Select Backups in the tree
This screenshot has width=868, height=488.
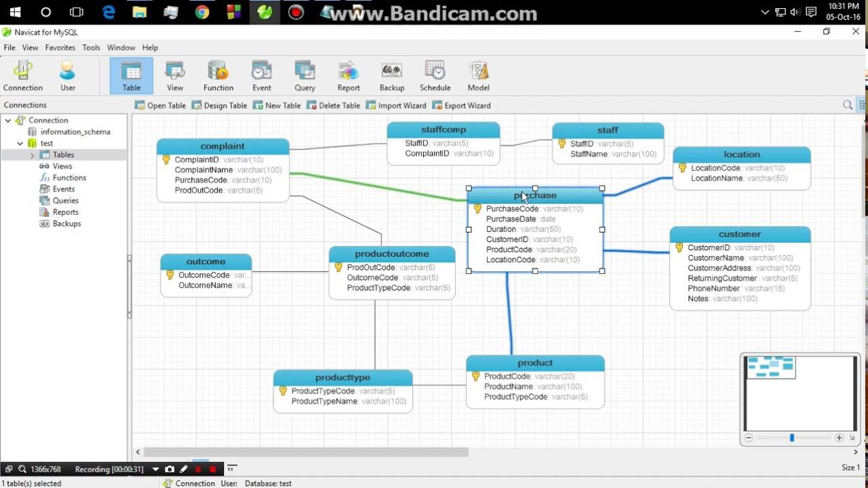pyautogui.click(x=66, y=224)
